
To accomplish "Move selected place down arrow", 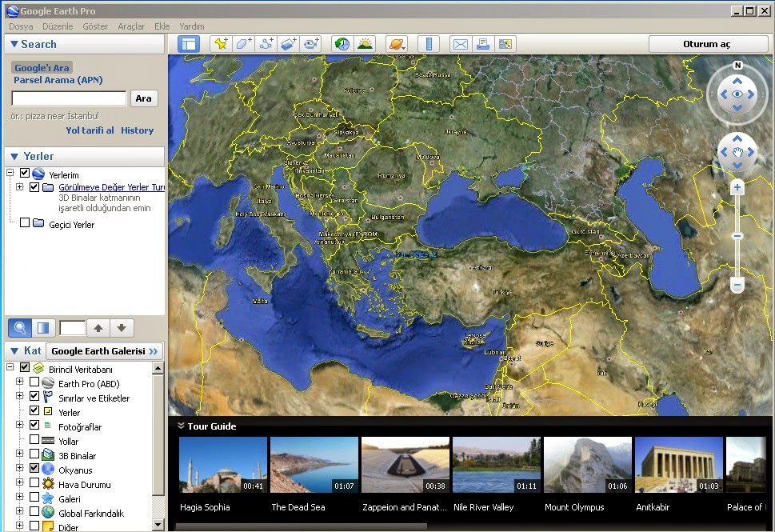I will pos(122,328).
